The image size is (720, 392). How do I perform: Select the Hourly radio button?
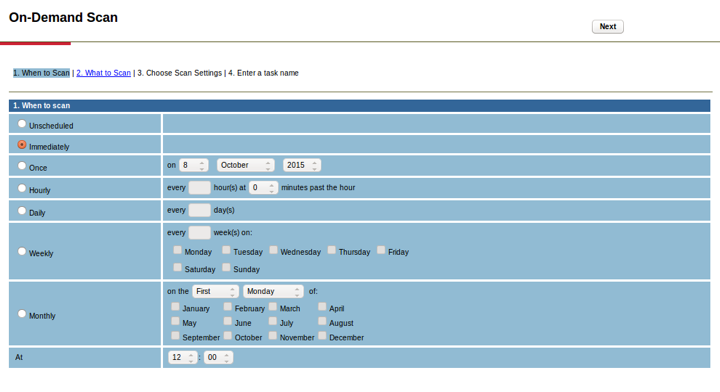22,188
